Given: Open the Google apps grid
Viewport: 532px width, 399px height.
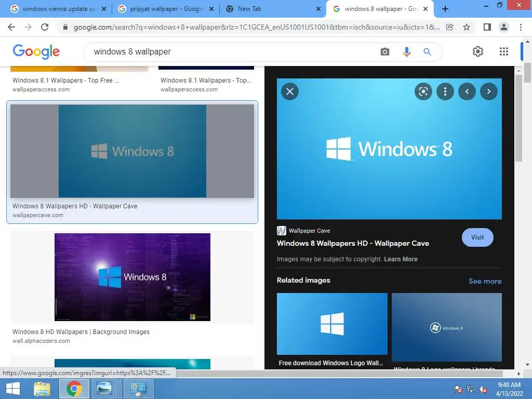Looking at the screenshot, I should 504,51.
